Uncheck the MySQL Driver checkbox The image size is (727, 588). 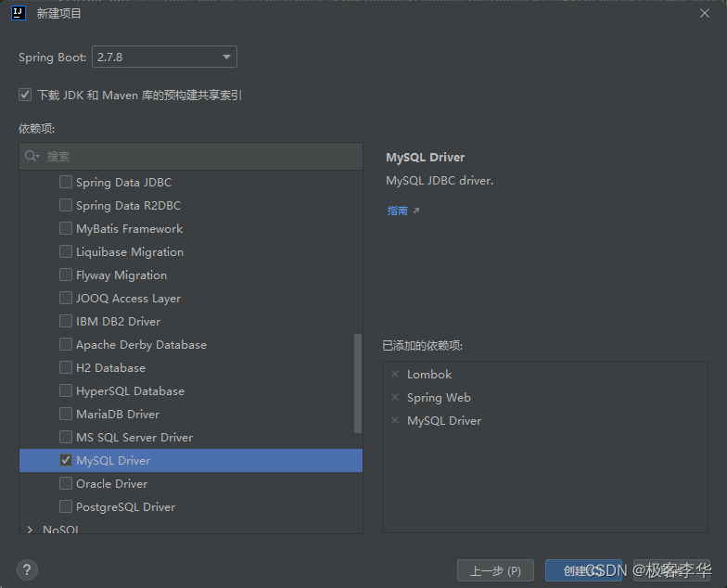[66, 460]
